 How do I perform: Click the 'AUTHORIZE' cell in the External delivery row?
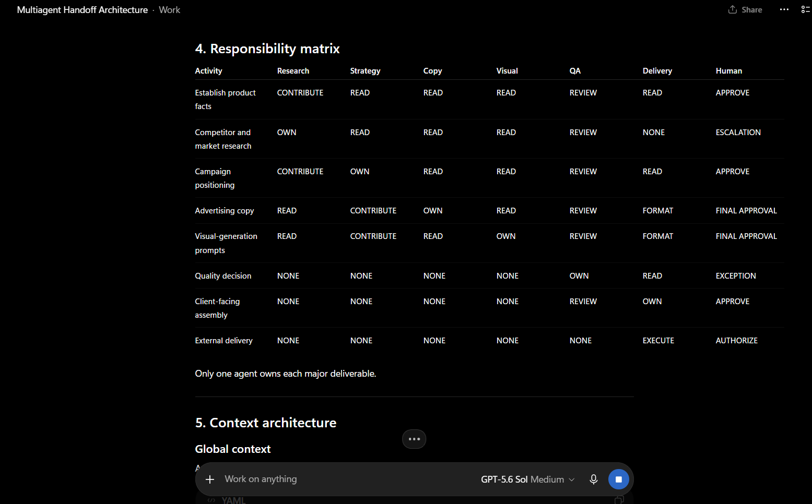736,341
